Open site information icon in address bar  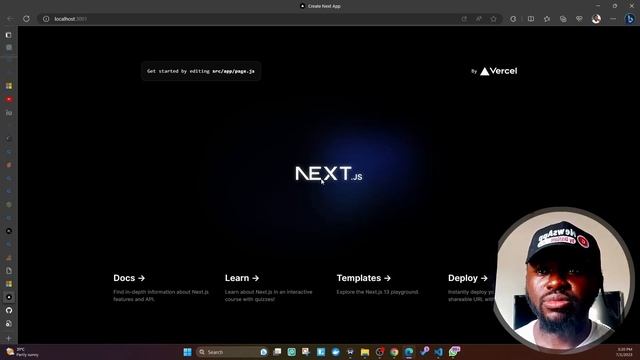coord(46,19)
